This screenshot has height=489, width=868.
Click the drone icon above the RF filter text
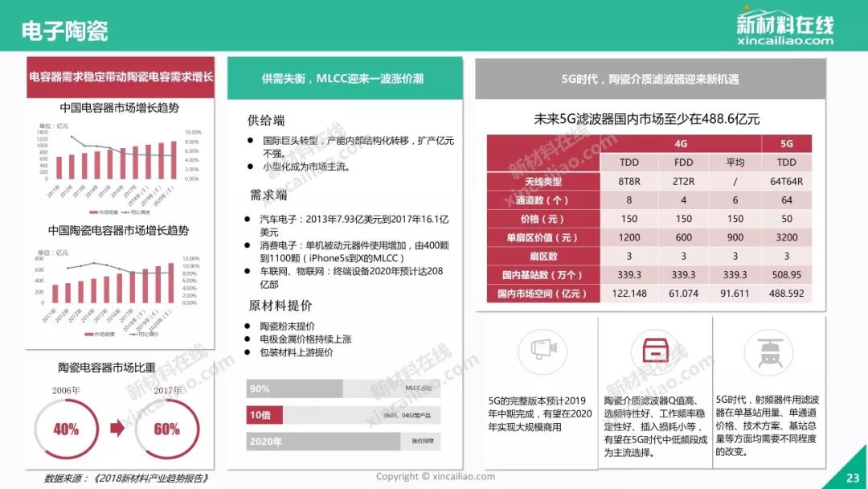click(x=768, y=353)
